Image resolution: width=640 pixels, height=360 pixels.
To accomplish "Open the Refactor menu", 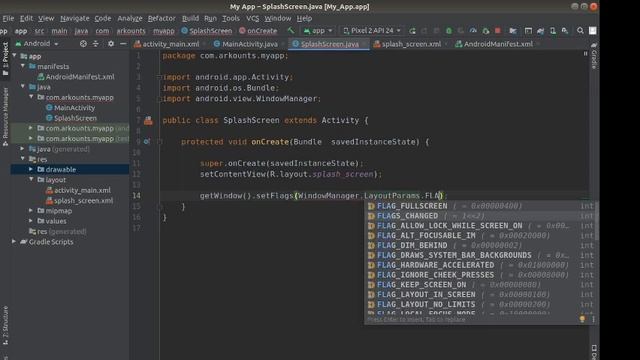I will pyautogui.click(x=162, y=18).
